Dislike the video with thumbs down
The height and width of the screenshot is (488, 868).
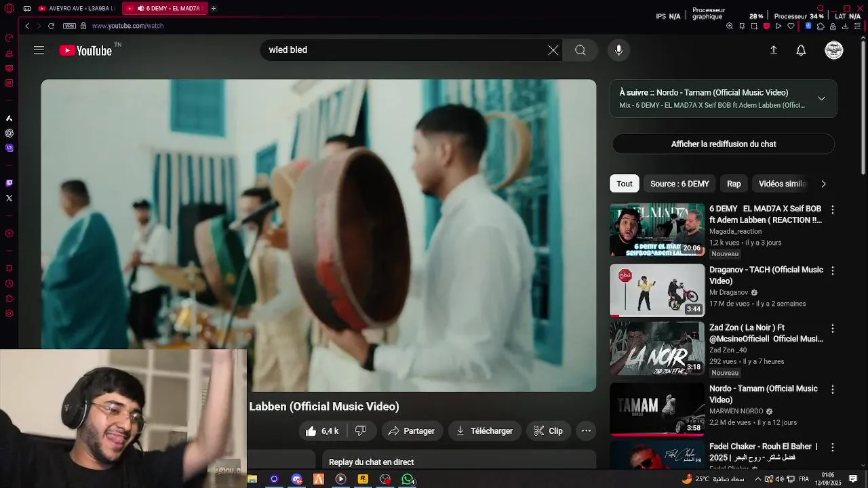click(x=361, y=431)
